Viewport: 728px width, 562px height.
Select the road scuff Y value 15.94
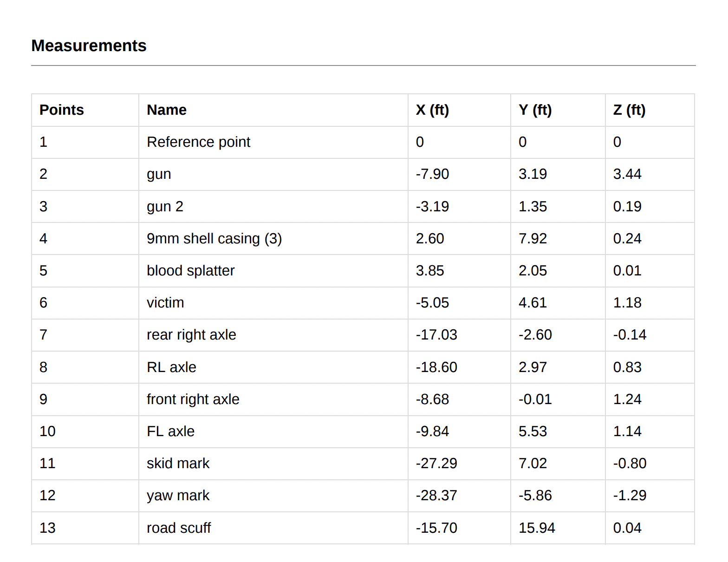click(x=537, y=528)
